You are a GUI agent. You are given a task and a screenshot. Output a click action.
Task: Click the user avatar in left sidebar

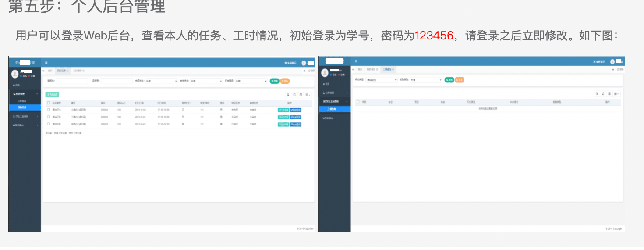[x=15, y=74]
